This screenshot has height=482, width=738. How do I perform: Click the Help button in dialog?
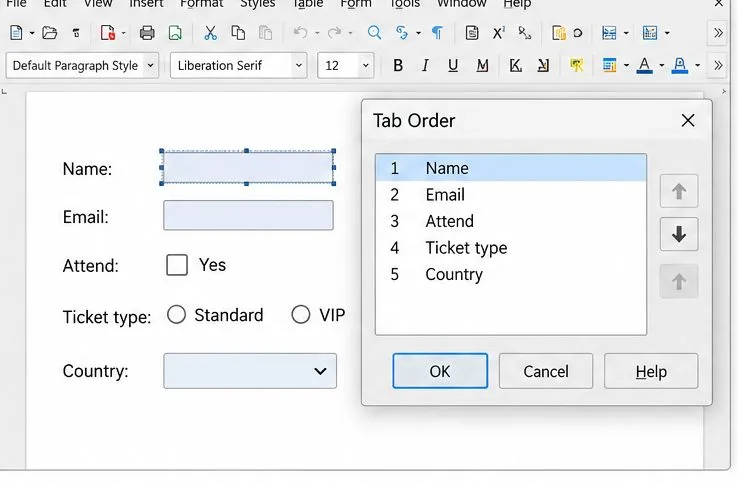point(651,371)
